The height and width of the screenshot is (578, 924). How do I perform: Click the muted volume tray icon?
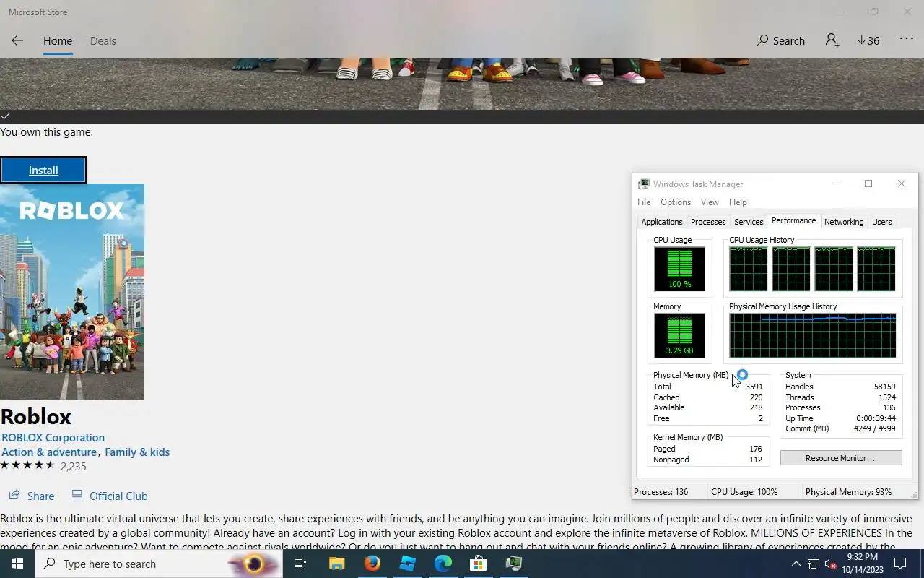click(830, 564)
